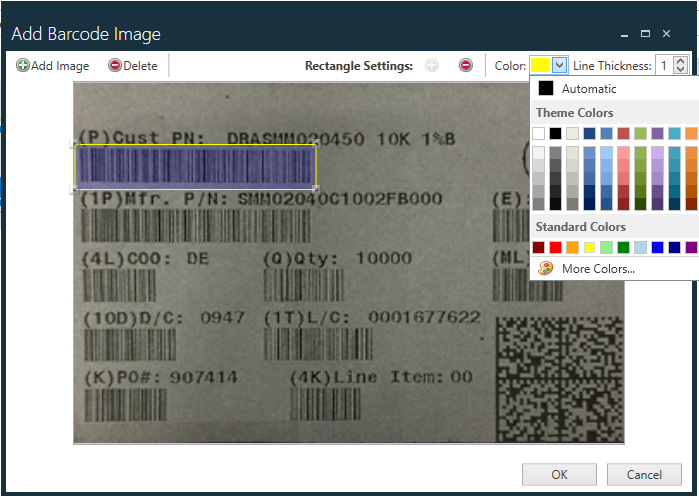The width and height of the screenshot is (699, 496).
Task: Choose red from Standard Colors row
Action: [x=556, y=247]
